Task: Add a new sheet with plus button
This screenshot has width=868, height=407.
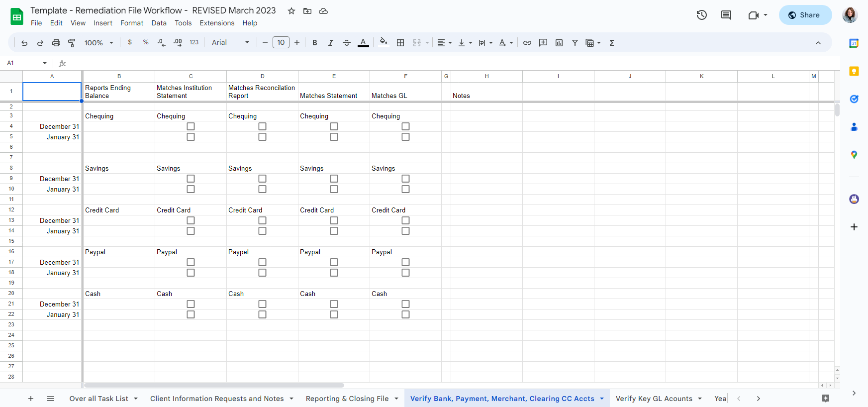Action: (x=31, y=399)
